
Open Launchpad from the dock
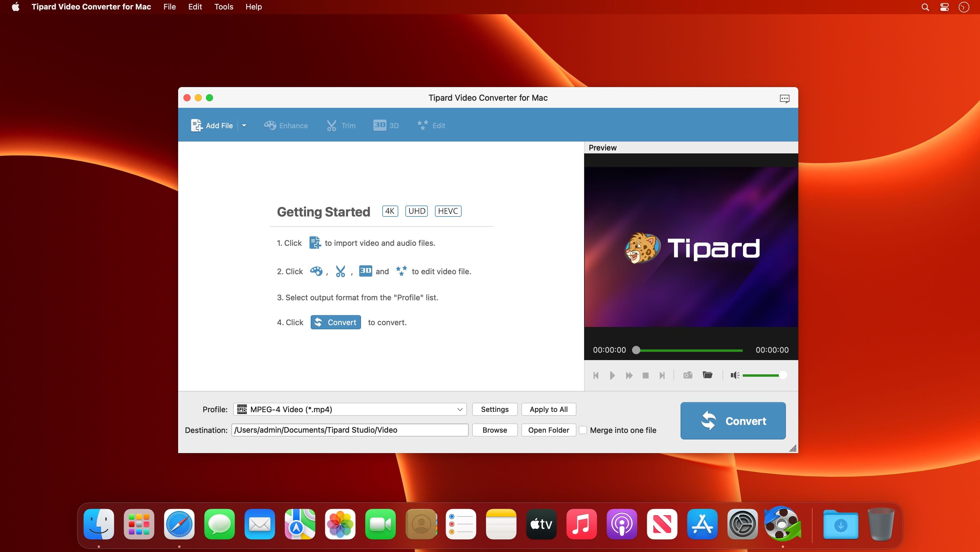pos(139,524)
